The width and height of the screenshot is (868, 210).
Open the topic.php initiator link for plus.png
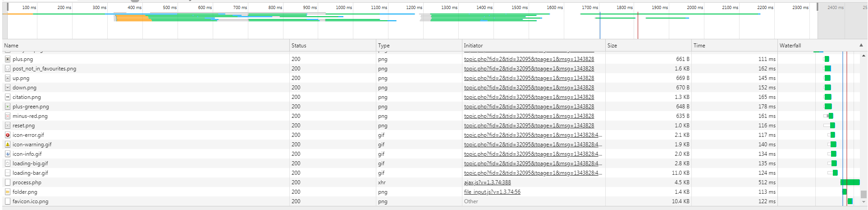pos(529,59)
